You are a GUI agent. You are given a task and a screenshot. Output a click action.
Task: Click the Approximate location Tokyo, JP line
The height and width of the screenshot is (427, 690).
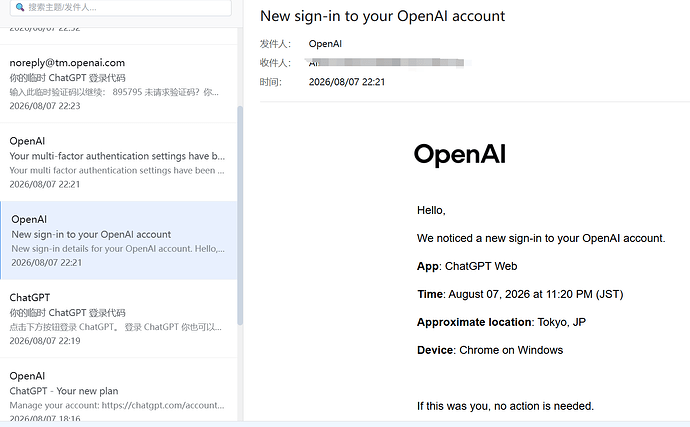[x=501, y=322]
